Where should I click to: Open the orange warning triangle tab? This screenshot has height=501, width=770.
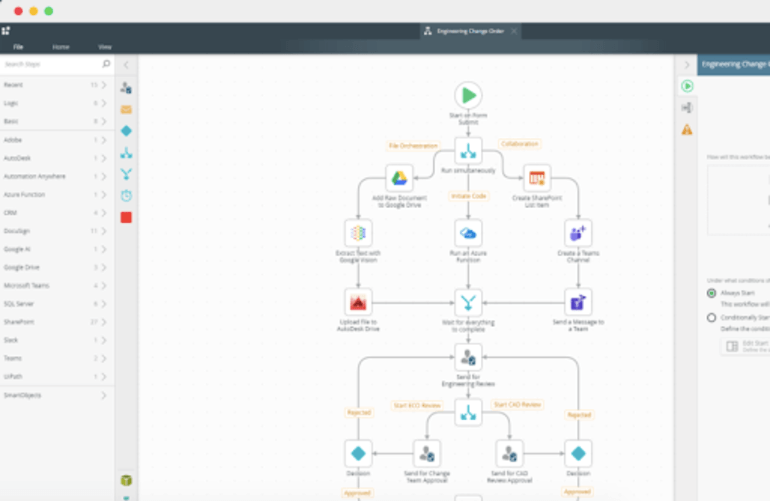point(687,130)
